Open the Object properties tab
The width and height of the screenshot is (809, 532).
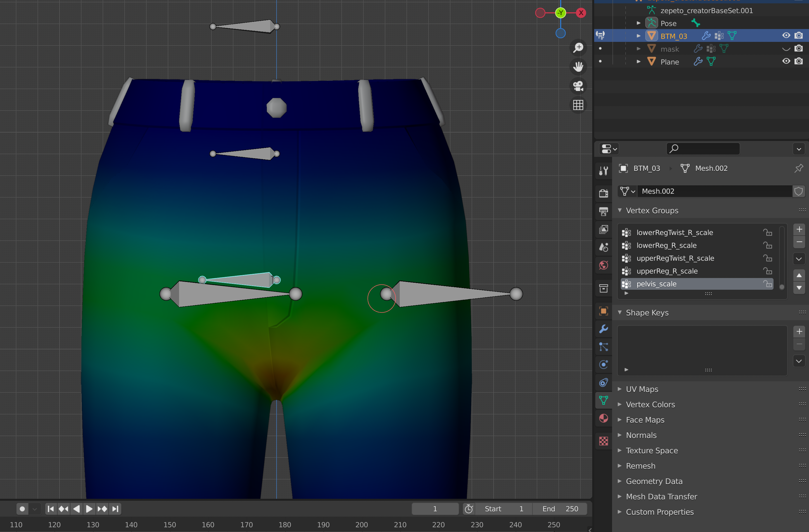[604, 311]
